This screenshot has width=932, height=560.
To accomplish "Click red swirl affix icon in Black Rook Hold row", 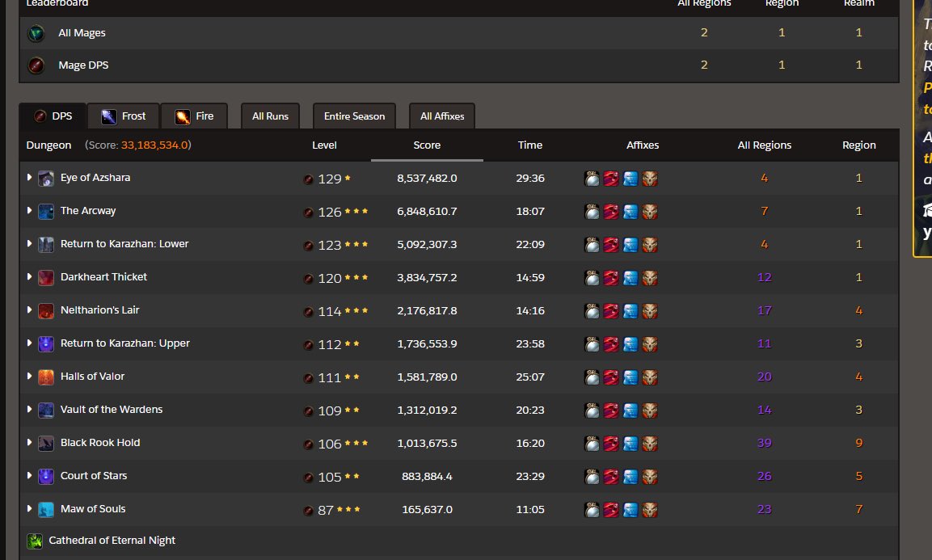I will (x=611, y=444).
